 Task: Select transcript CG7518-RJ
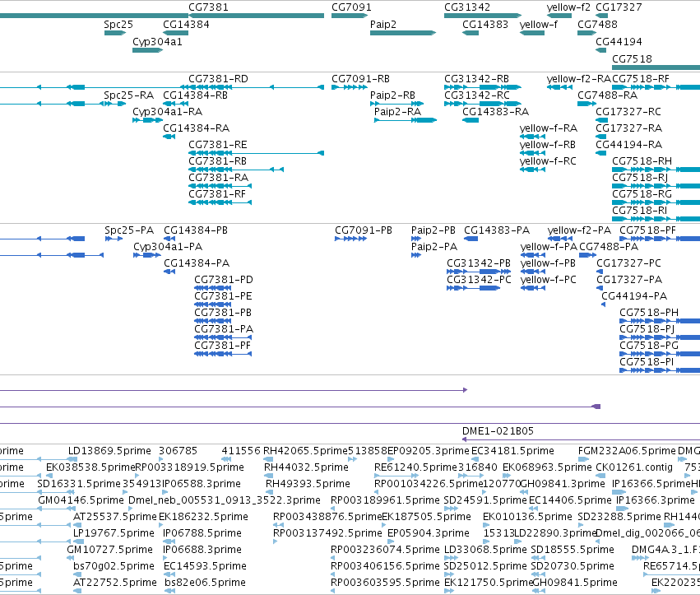(x=656, y=186)
